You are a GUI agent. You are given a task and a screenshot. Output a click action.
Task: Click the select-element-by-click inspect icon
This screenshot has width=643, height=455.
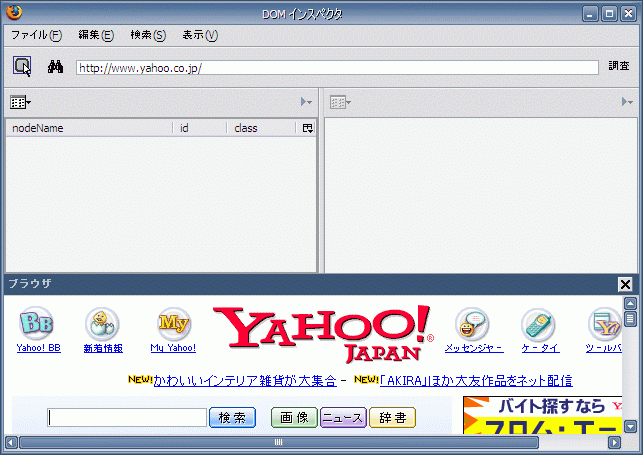tap(22, 66)
